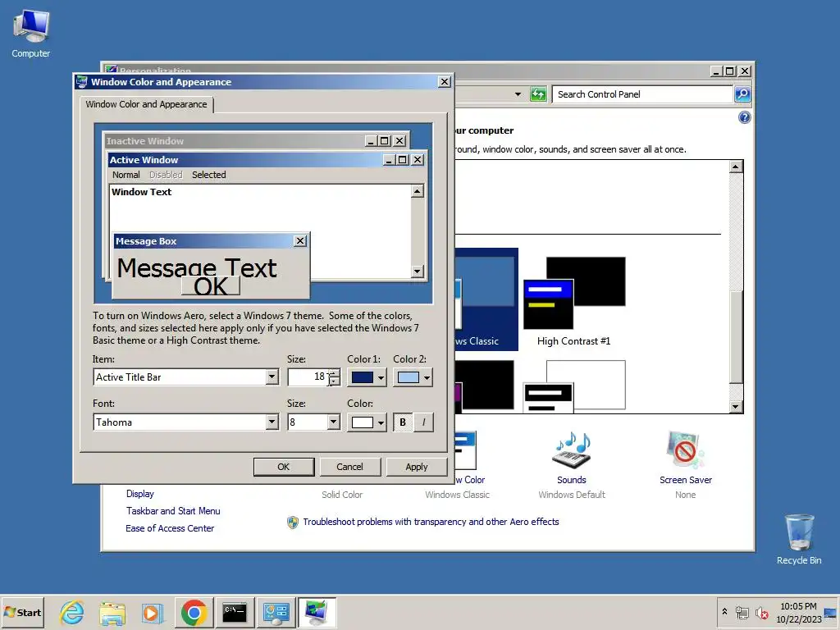Viewport: 840px width, 630px height.
Task: Click the Inactive Window title bar in preview
Action: (234, 141)
